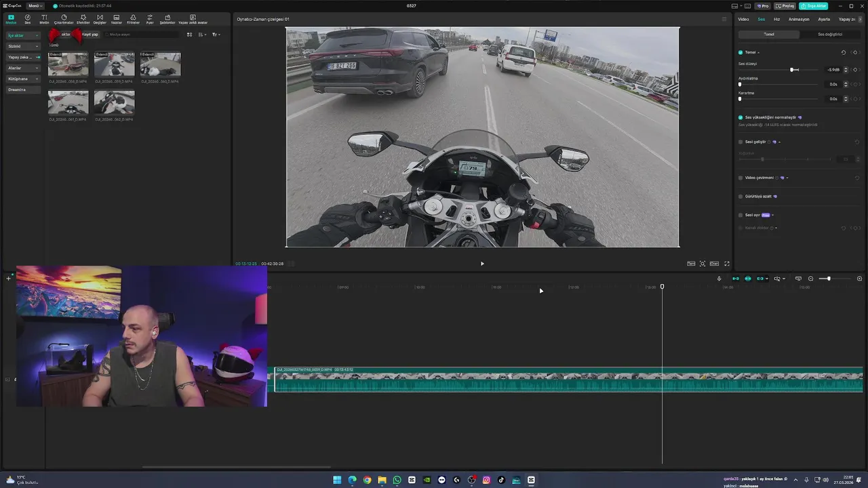Open Chrome from the taskbar
This screenshot has height=488, width=868.
(367, 480)
